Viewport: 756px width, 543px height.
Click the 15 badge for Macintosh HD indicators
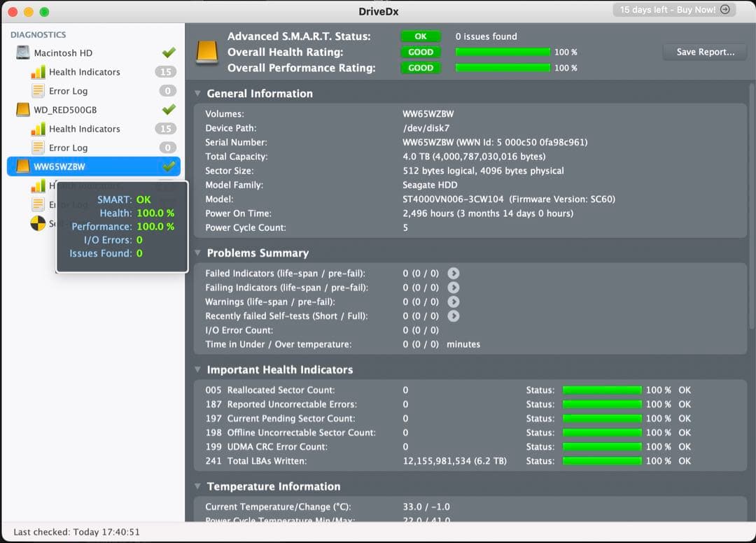click(166, 72)
